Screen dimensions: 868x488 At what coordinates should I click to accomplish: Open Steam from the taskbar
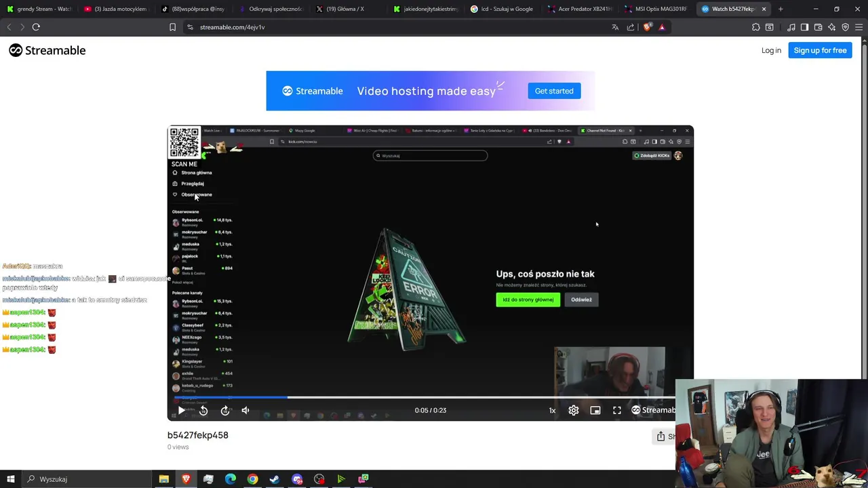tap(275, 479)
